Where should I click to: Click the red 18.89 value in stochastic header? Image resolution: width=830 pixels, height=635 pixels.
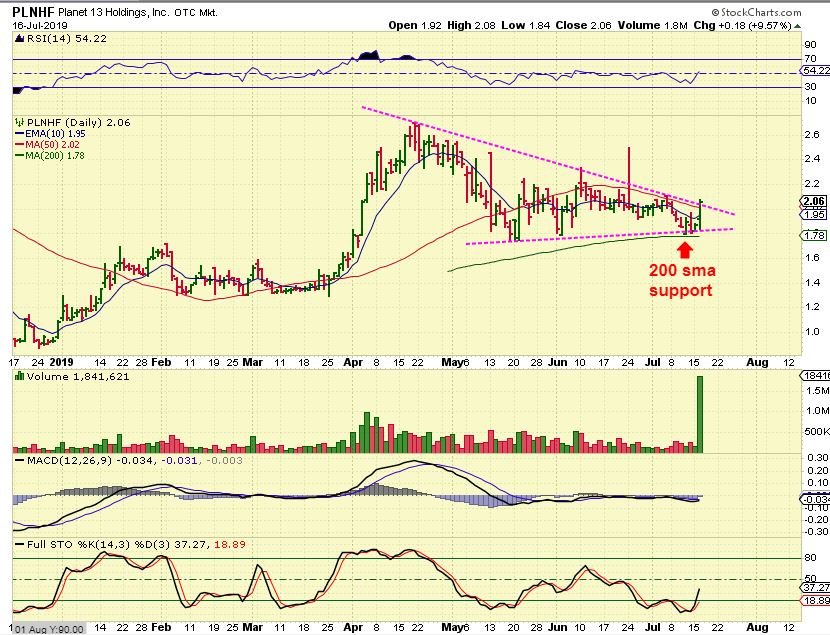(x=230, y=544)
